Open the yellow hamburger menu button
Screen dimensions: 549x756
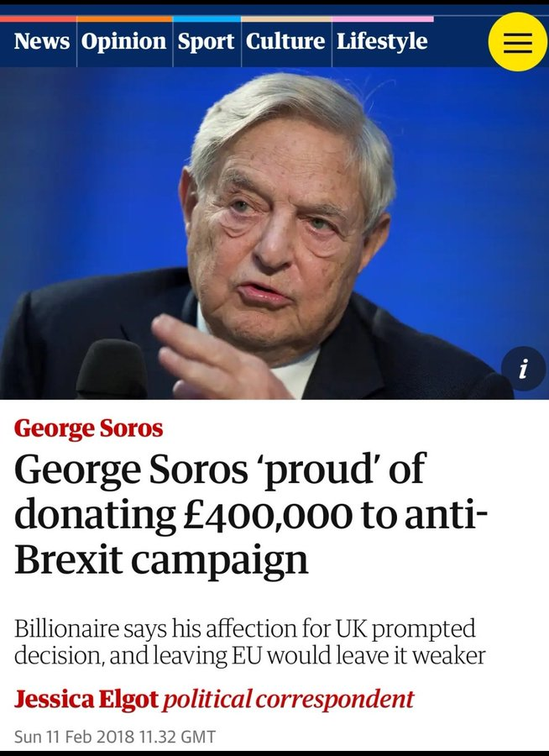[517, 42]
